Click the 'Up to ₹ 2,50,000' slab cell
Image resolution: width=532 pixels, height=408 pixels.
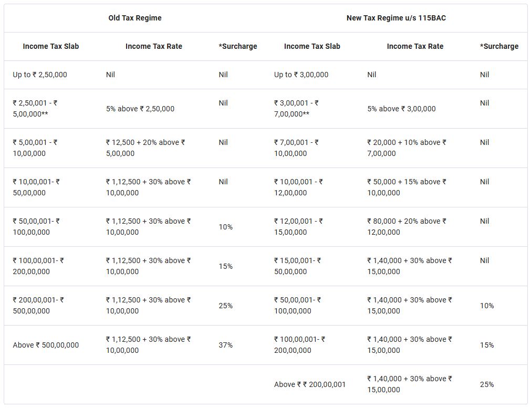pos(40,75)
